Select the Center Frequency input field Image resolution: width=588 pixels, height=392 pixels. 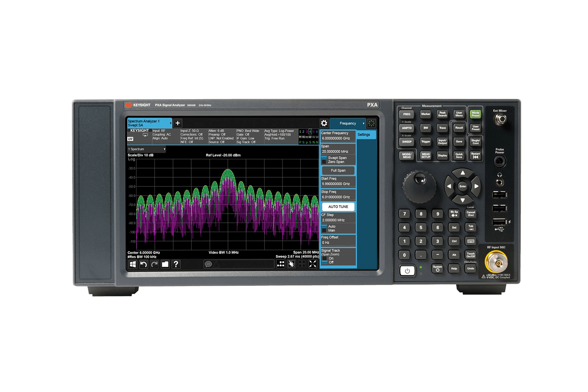pyautogui.click(x=338, y=138)
